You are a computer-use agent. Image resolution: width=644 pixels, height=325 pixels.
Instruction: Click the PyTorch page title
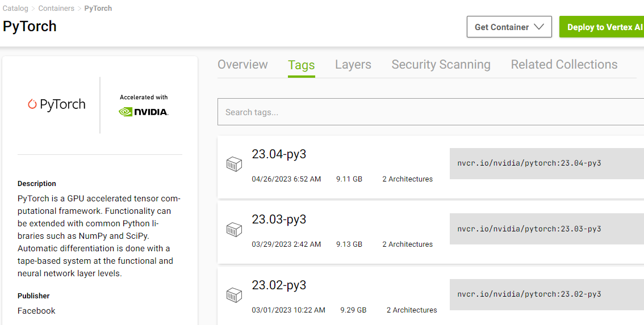[30, 26]
